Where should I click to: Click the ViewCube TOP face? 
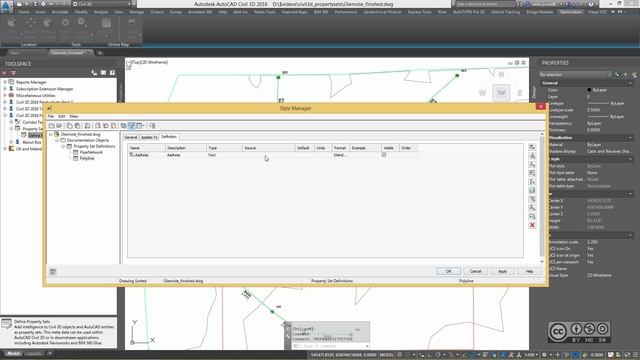501,93
